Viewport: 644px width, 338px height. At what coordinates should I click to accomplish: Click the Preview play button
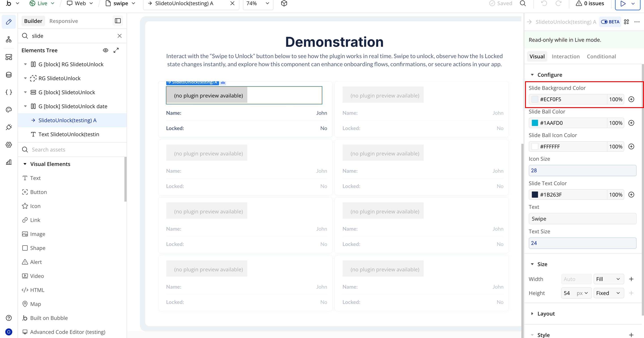pyautogui.click(x=623, y=4)
